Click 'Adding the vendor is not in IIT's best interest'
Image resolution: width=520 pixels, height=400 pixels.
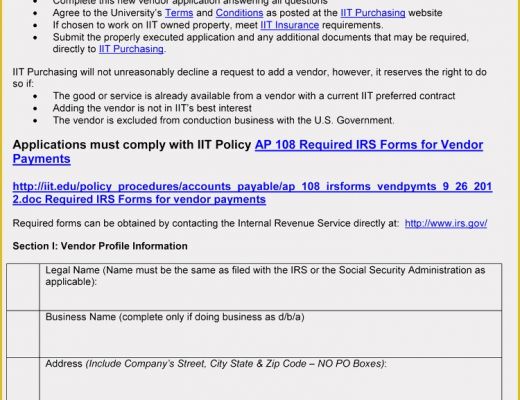[152, 108]
